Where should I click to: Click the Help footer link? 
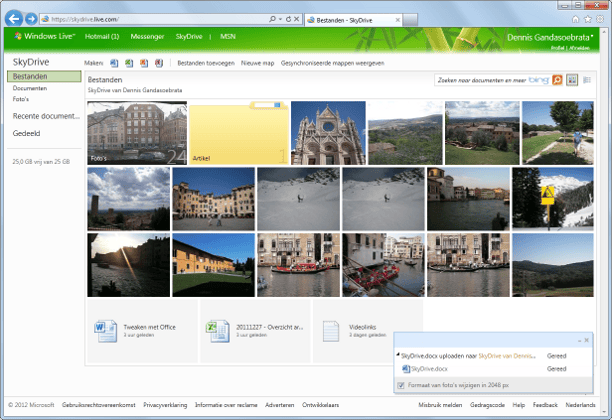pos(518,405)
